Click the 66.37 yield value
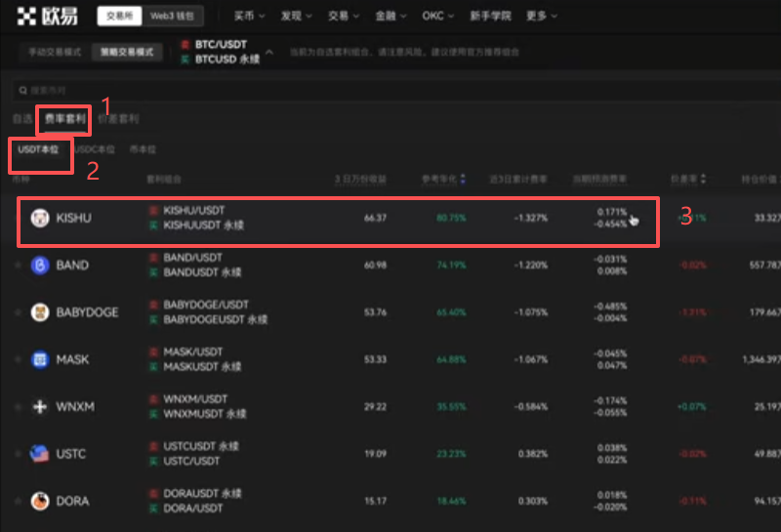 375,218
